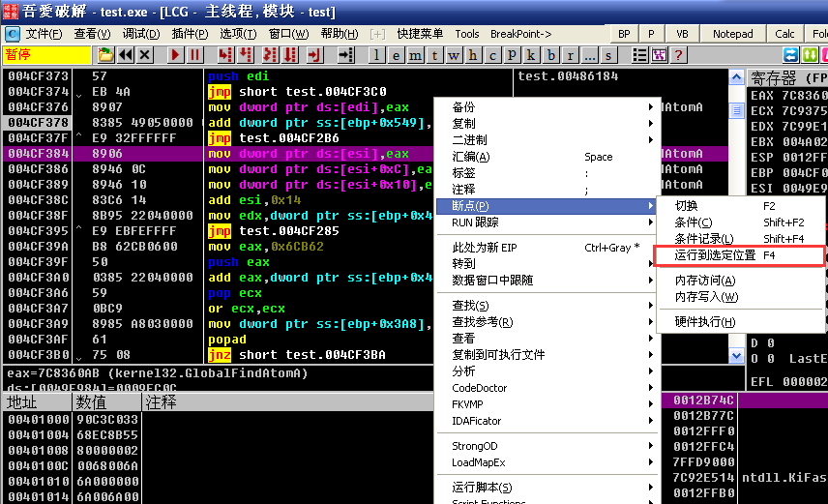
Task: Expand the IDAFicator submenu
Action: [x=547, y=421]
